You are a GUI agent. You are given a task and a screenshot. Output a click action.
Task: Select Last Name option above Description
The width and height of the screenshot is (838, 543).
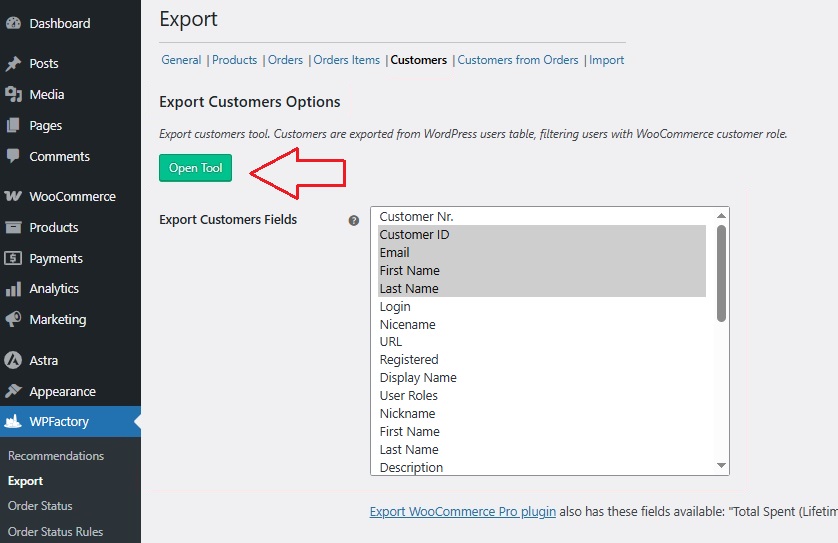coord(542,449)
